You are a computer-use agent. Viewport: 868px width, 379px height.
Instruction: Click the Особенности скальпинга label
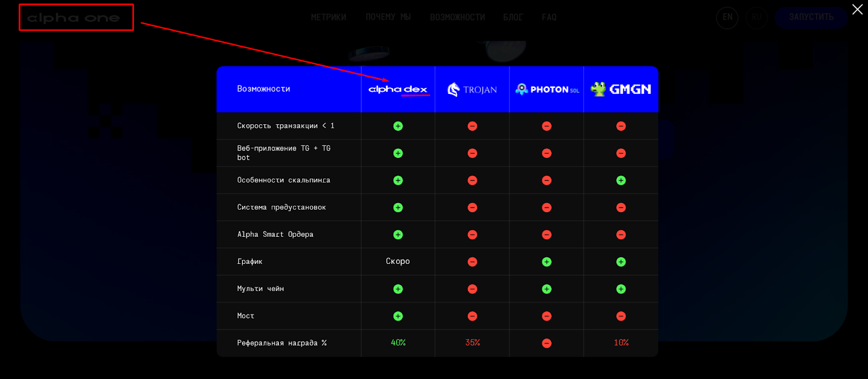coord(284,180)
